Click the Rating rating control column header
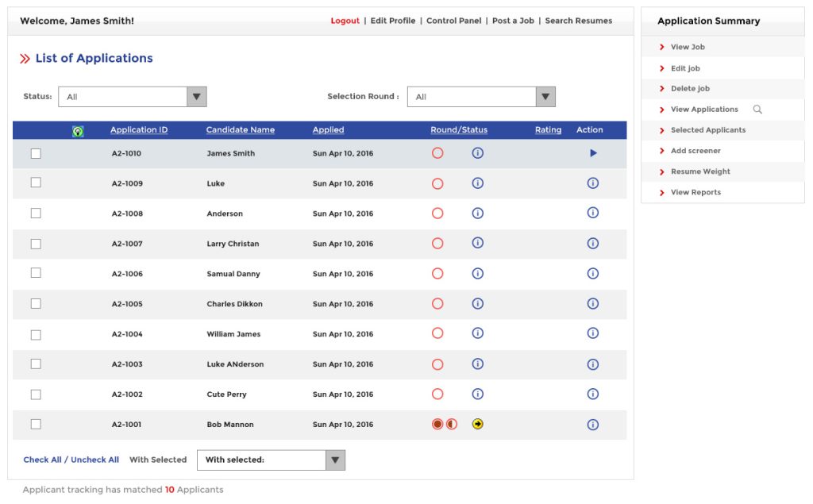Screen dimensions: 813x504 click(548, 129)
